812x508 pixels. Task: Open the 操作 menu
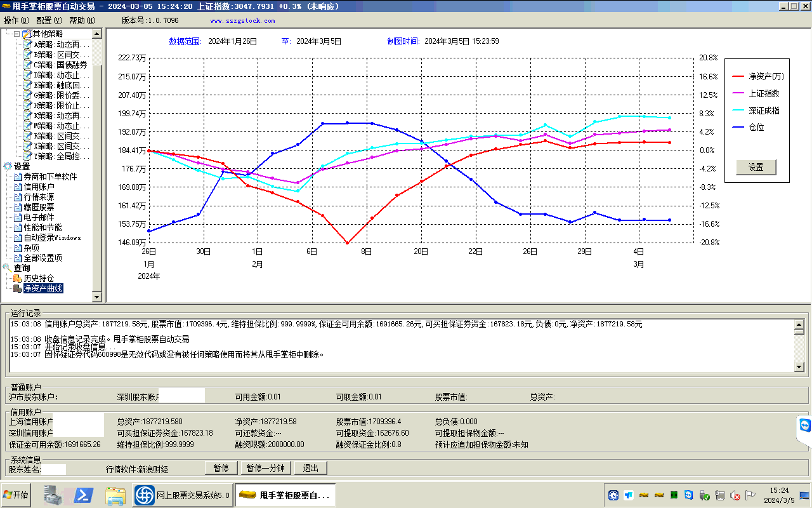16,20
